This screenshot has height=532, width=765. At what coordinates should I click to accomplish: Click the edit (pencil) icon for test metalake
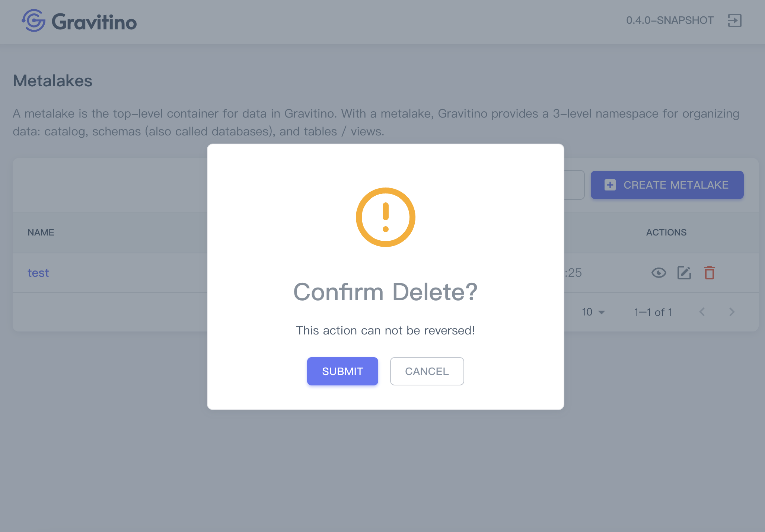684,273
